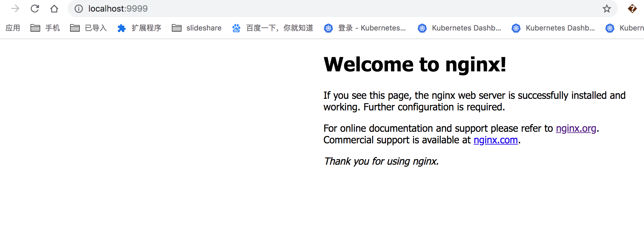Click 'Further configuration is required.' text
Screen dimensions: 644x233
(434, 107)
